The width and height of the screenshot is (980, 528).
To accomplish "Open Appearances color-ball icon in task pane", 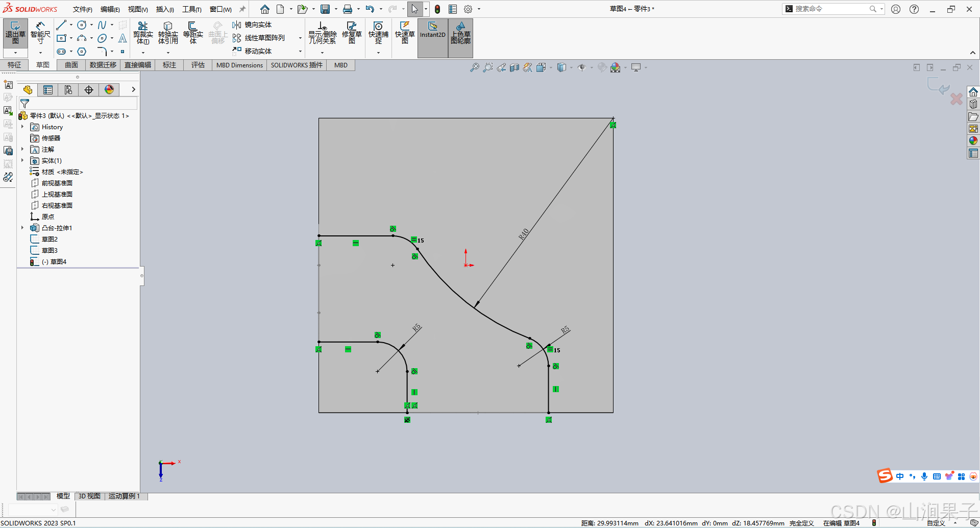I will click(973, 140).
